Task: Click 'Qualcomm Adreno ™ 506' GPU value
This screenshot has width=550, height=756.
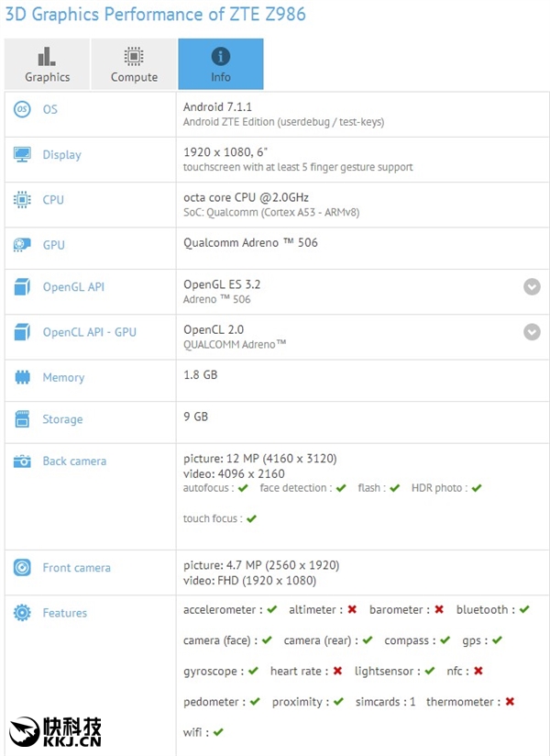Action: pyautogui.click(x=250, y=242)
